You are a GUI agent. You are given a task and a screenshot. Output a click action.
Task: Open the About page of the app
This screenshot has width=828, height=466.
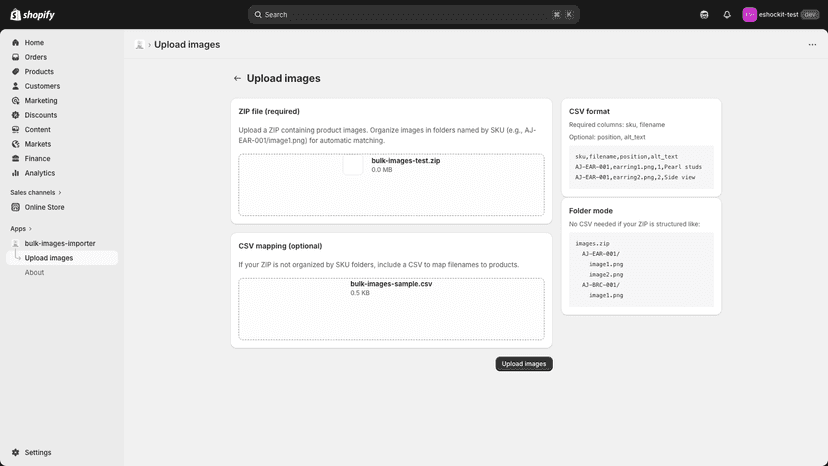pyautogui.click(x=34, y=273)
